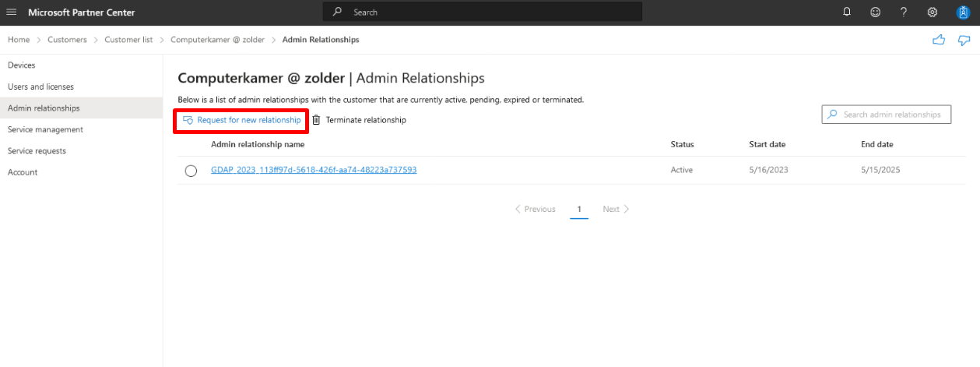Click the Microsoft Partner Center title
Image resolution: width=980 pixels, height=367 pixels.
tap(82, 12)
